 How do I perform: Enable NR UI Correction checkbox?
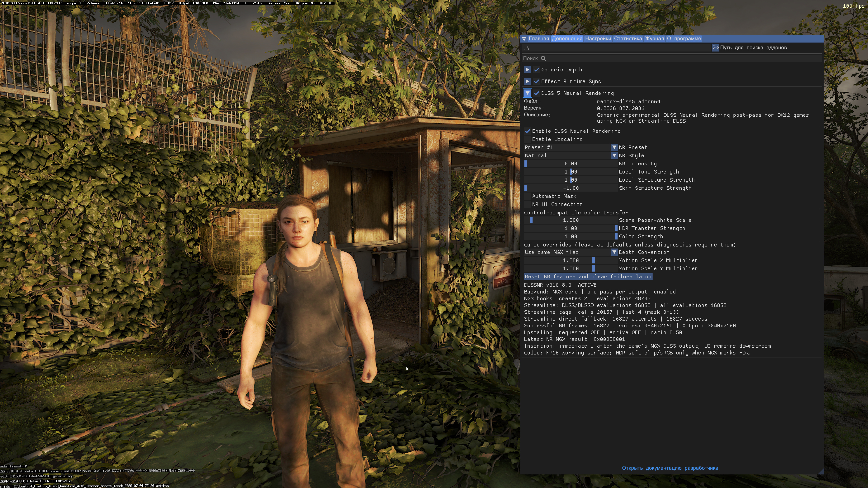(x=528, y=204)
